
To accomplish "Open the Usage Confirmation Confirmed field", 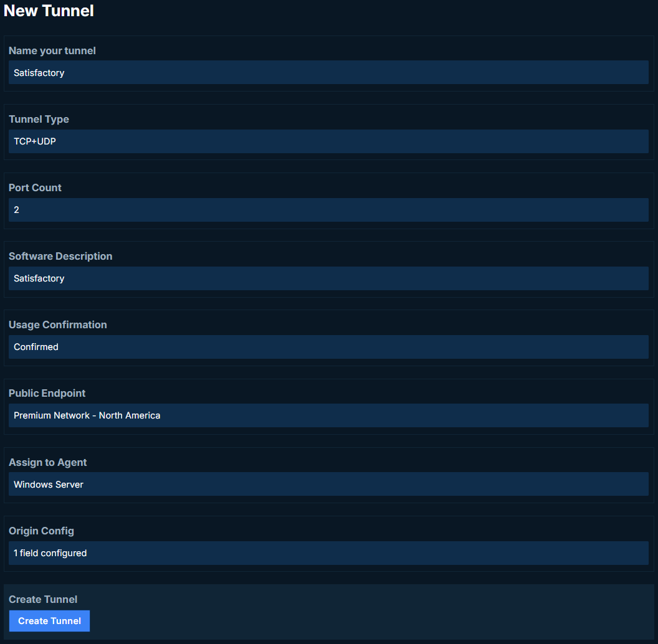I will tap(328, 346).
